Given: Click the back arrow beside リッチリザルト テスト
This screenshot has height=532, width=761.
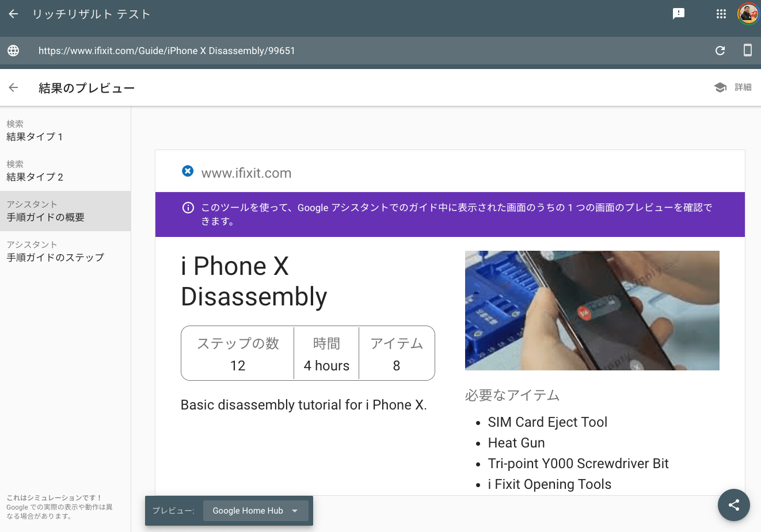Looking at the screenshot, I should [14, 14].
